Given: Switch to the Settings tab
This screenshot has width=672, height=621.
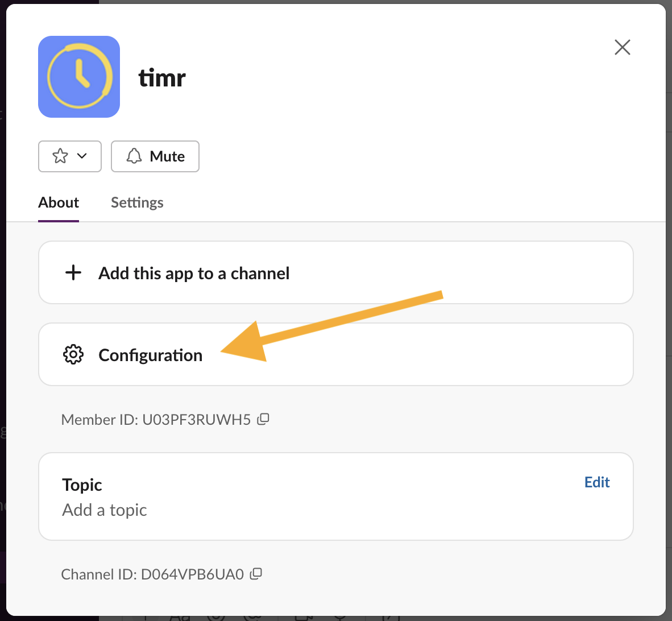Looking at the screenshot, I should click(137, 202).
